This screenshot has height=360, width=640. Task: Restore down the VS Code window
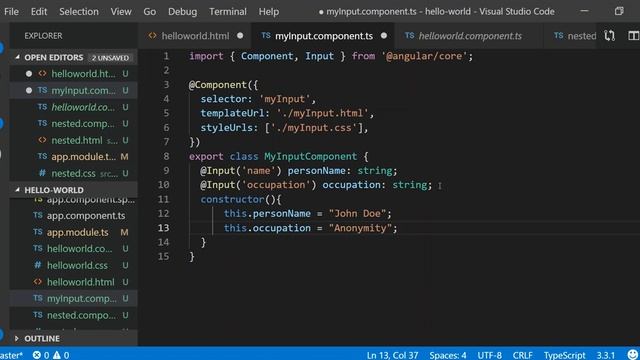(x=619, y=11)
